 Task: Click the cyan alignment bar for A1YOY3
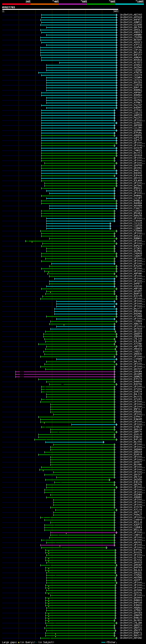(x=88, y=63)
